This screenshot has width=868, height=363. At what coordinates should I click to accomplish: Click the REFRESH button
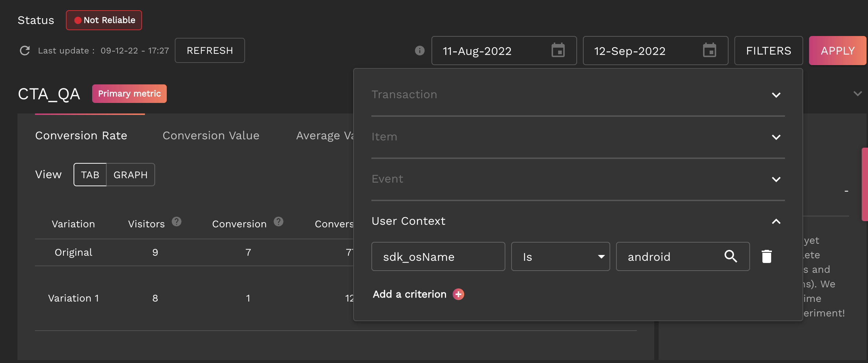(x=210, y=51)
